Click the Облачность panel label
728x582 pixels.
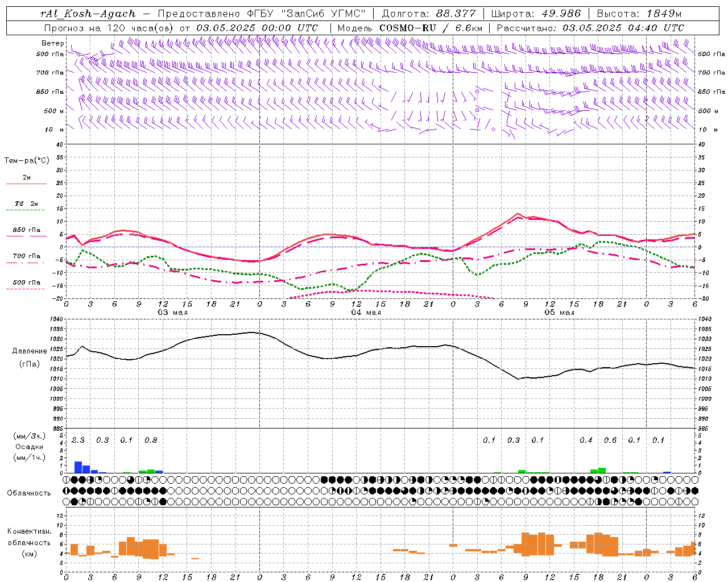click(29, 493)
